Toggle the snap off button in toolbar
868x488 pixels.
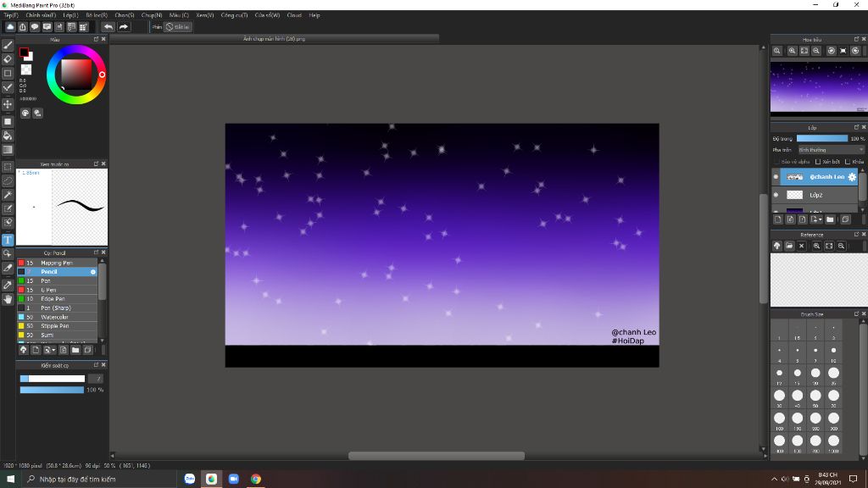pos(178,26)
